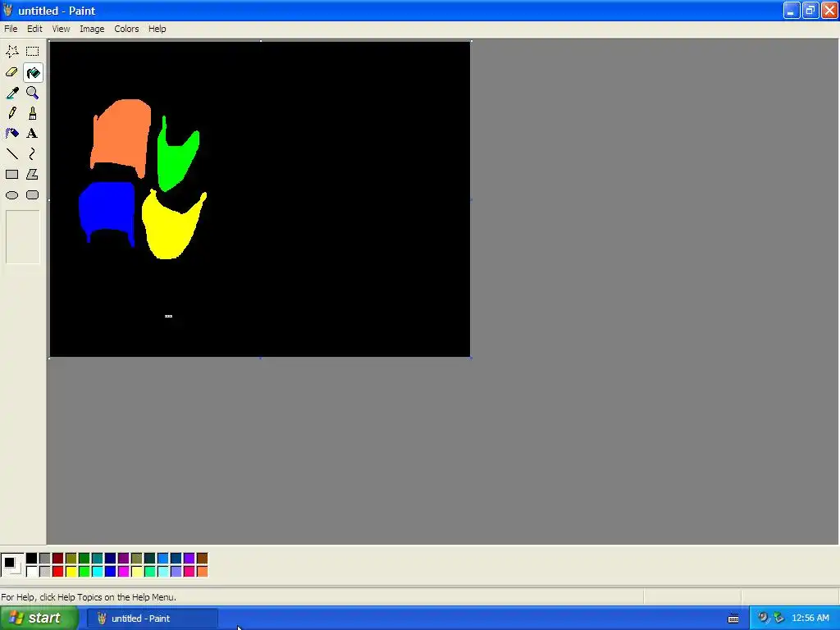Select the dark red palette color
Screen dimensions: 840x630
pyautogui.click(x=58, y=558)
